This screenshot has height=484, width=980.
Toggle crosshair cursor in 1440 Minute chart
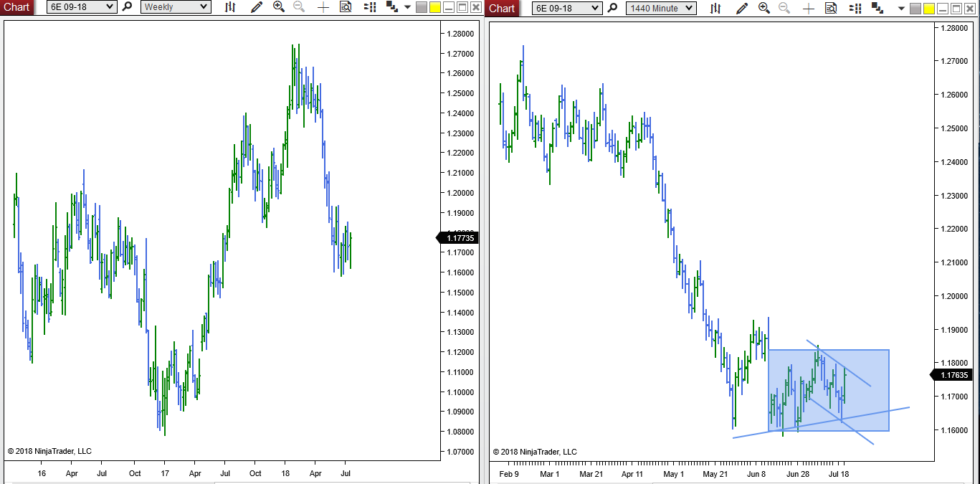(x=809, y=9)
